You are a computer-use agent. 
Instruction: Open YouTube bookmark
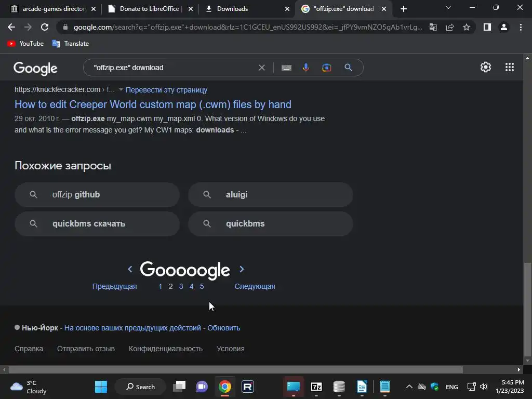[x=25, y=44]
